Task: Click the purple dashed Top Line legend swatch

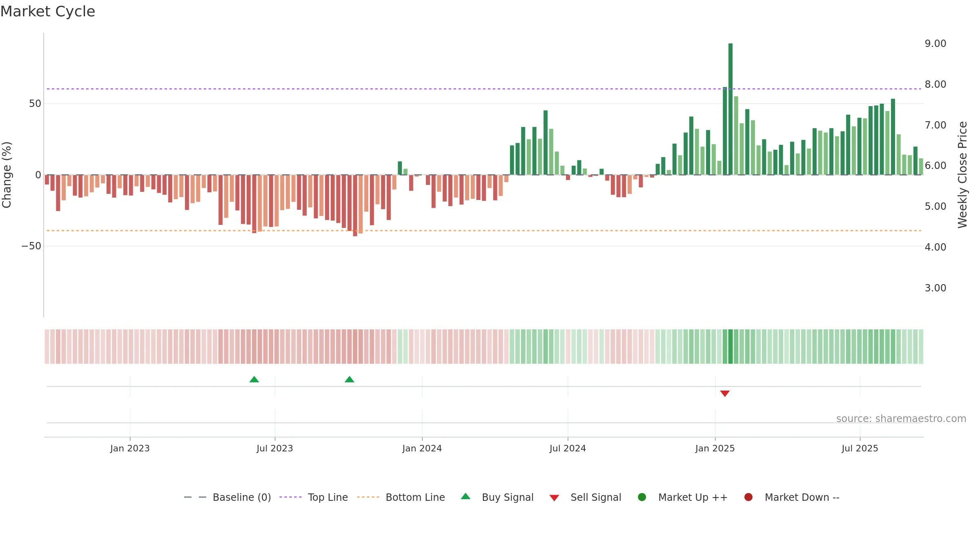Action: [x=290, y=497]
